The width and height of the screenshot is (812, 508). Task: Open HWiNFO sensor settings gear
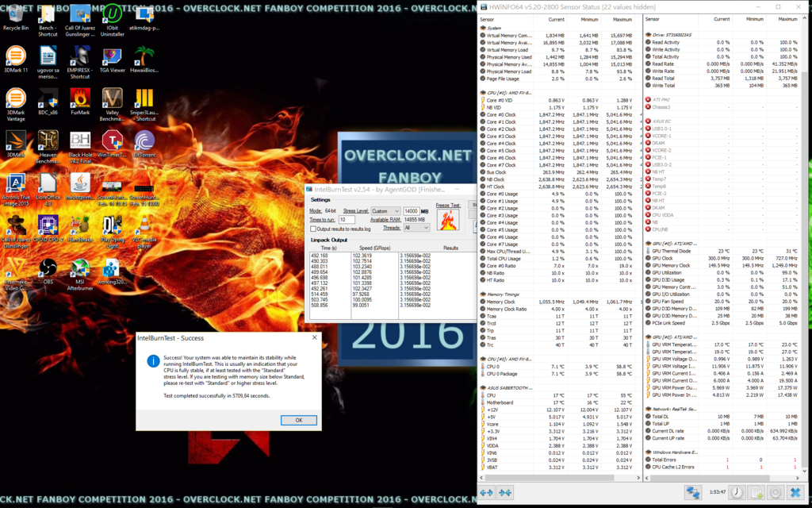tap(776, 492)
